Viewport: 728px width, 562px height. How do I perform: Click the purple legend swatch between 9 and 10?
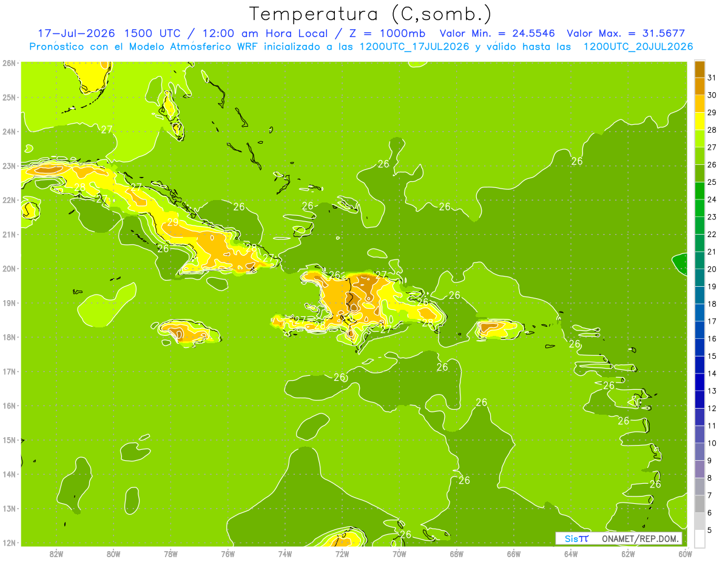click(699, 452)
